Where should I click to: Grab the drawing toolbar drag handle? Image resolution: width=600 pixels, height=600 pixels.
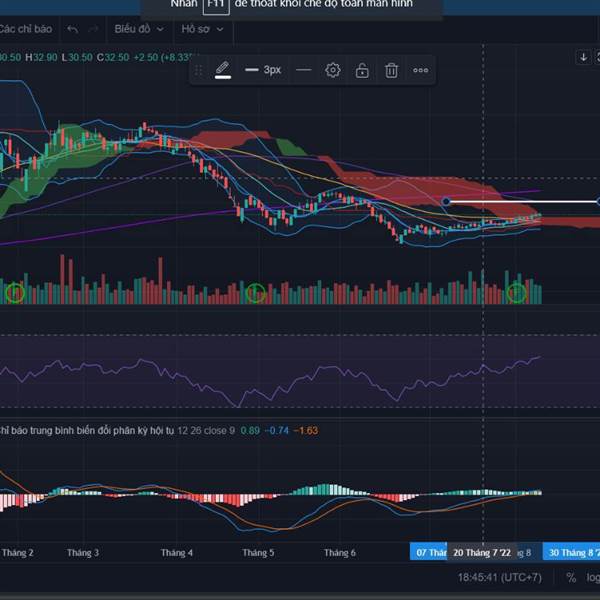pos(198,70)
